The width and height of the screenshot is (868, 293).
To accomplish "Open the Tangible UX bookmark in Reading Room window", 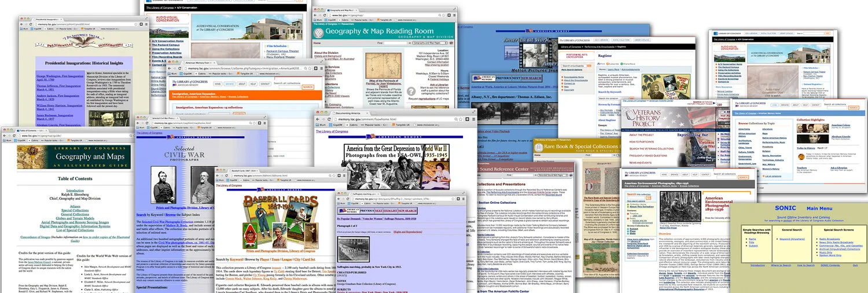I will coord(384,20).
